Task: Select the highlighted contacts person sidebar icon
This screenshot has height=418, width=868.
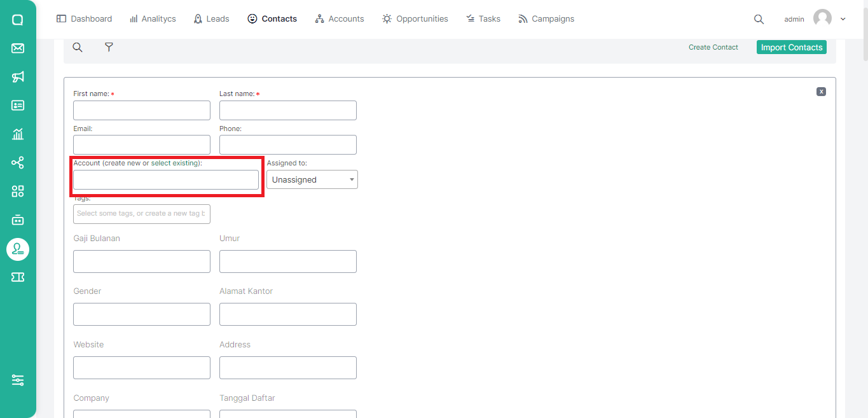Action: coord(18,249)
